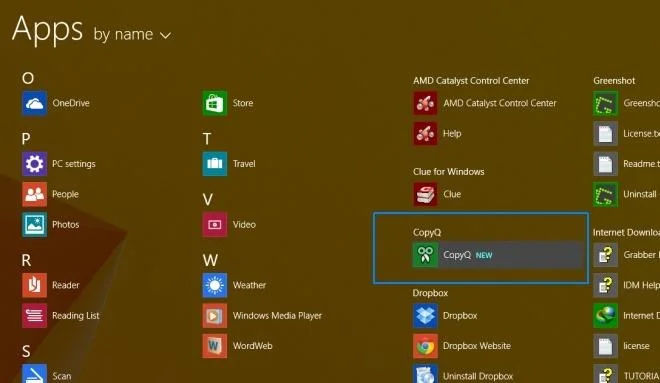Expand the 'by name' sort dropdown

coord(132,35)
